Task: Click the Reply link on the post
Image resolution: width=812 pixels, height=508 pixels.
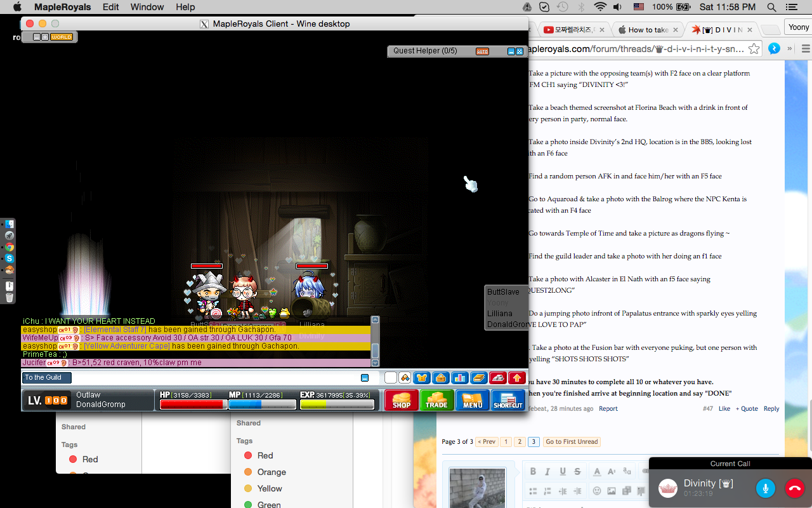Action: tap(771, 409)
